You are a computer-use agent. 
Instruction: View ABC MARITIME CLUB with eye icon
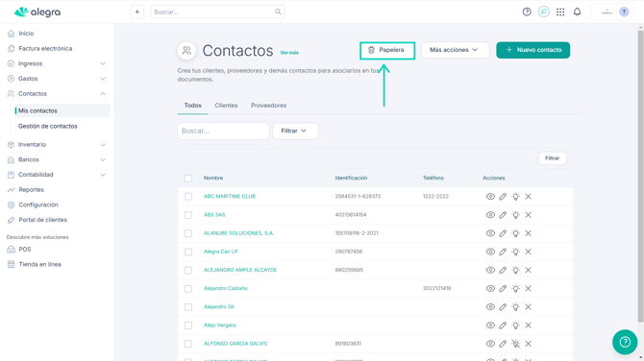tap(490, 197)
